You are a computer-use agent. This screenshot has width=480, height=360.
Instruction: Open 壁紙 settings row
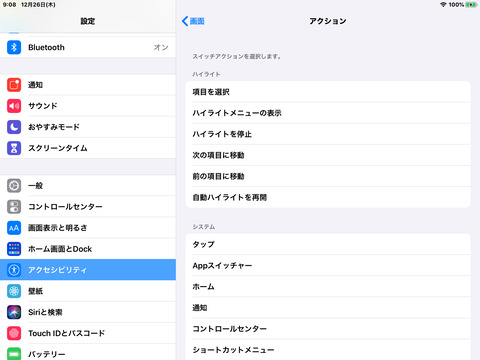click(88, 291)
